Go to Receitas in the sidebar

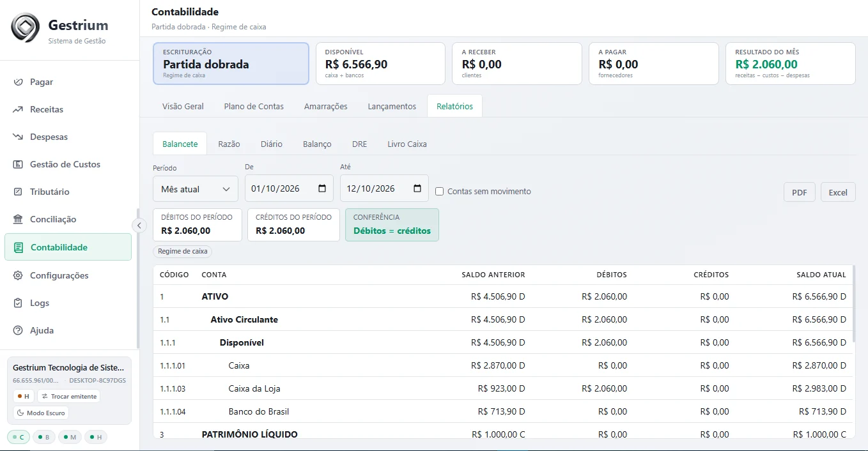pyautogui.click(x=68, y=109)
